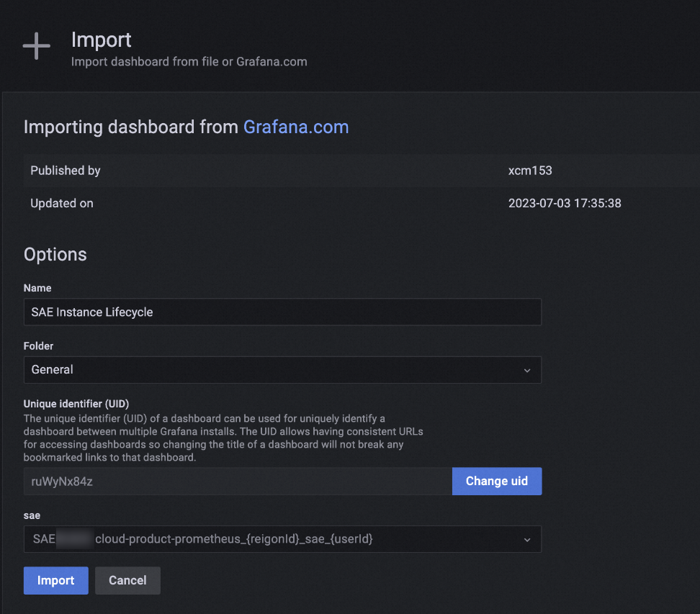The height and width of the screenshot is (614, 700).
Task: Click the Import page title
Action: click(102, 40)
